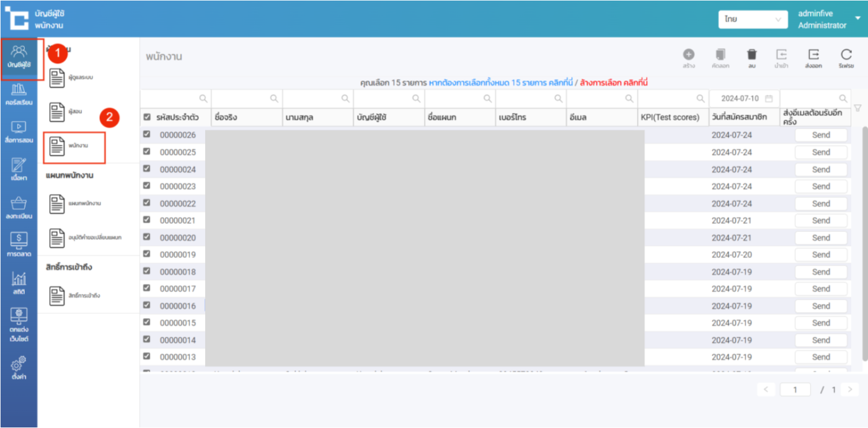
Task: Open Marketing (การตลาด) in the sidebar
Action: 19,244
